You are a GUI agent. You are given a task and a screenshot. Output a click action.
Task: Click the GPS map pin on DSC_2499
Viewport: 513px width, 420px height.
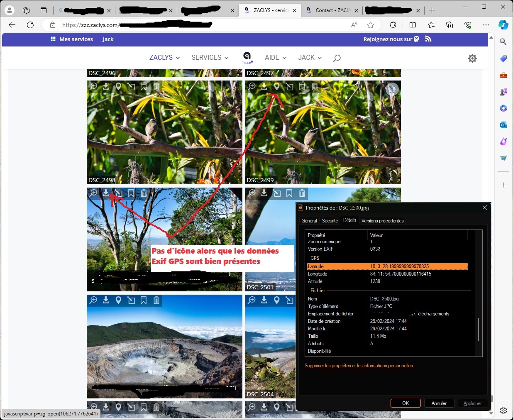coord(277,86)
